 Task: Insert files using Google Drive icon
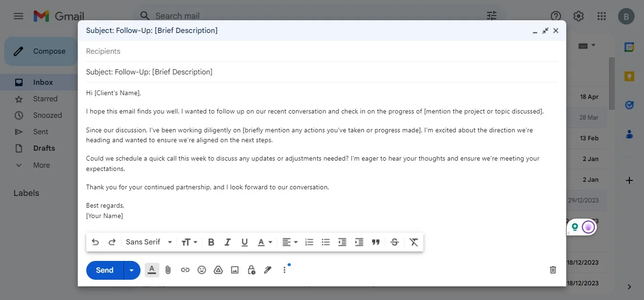pyautogui.click(x=218, y=270)
